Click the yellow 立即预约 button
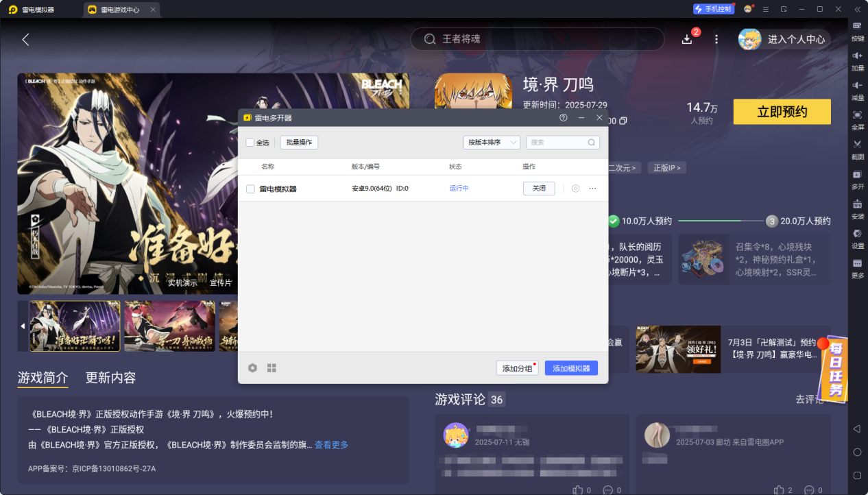This screenshot has width=868, height=495. point(782,112)
